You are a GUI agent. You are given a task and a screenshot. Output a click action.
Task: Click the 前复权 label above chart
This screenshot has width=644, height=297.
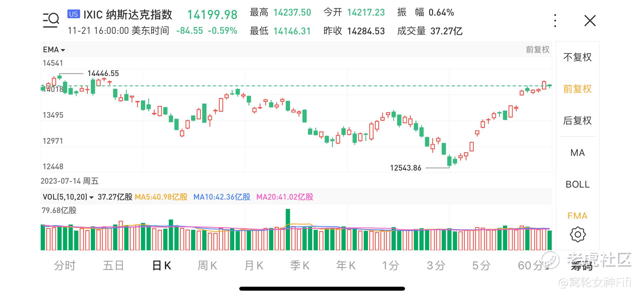point(537,50)
